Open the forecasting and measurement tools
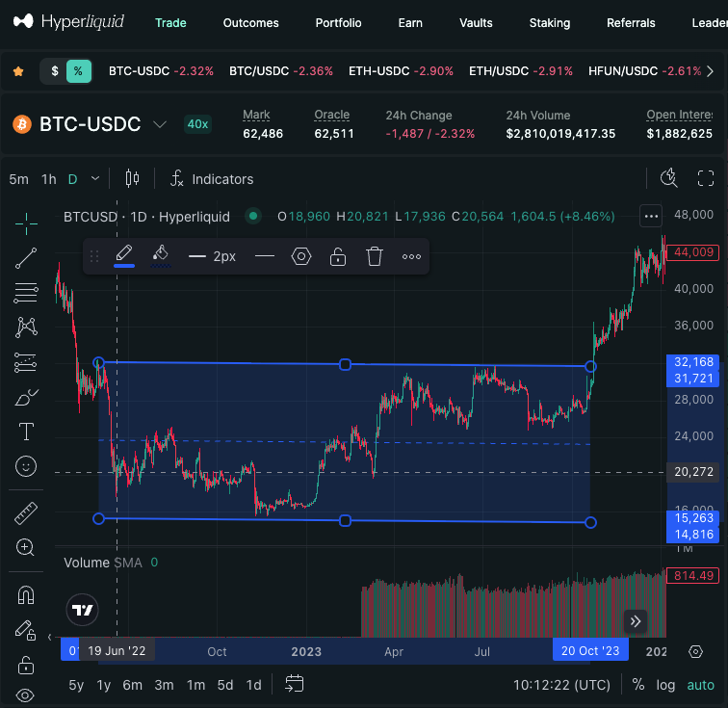The width and height of the screenshot is (728, 708). (26, 362)
